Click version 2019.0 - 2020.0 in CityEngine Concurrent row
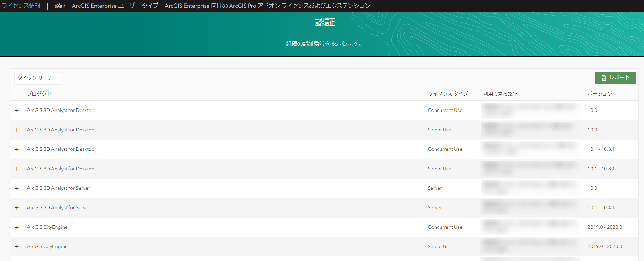Viewport: 644px width, 261px height. click(x=605, y=227)
